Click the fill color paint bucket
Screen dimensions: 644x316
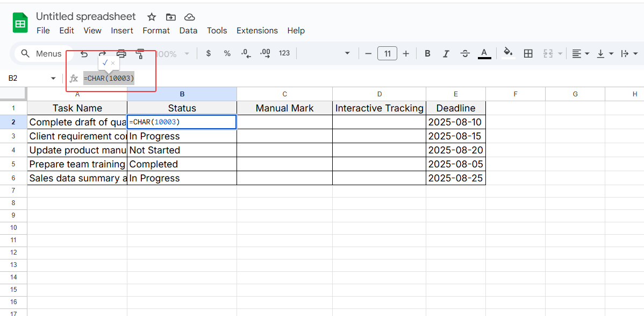click(x=507, y=53)
